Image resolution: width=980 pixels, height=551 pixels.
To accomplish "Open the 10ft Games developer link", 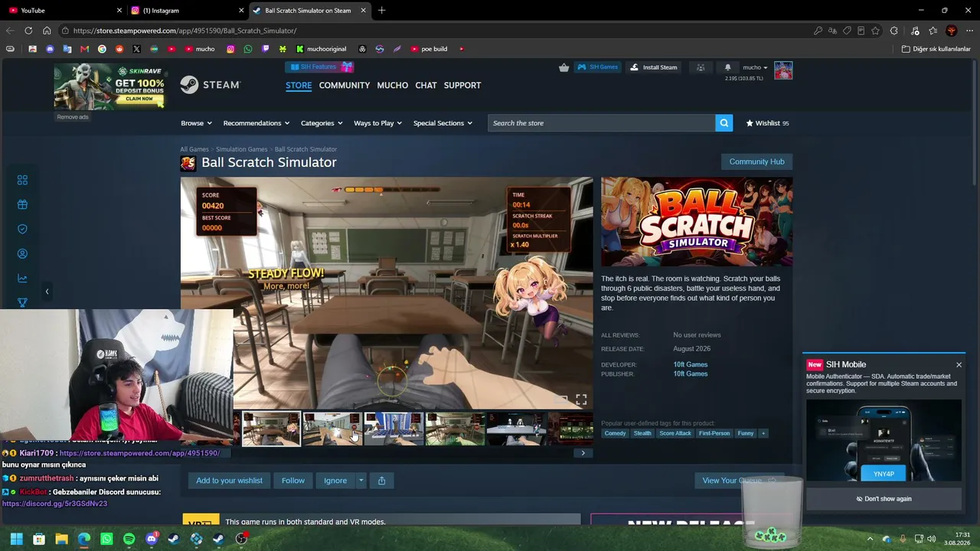I will tap(691, 364).
